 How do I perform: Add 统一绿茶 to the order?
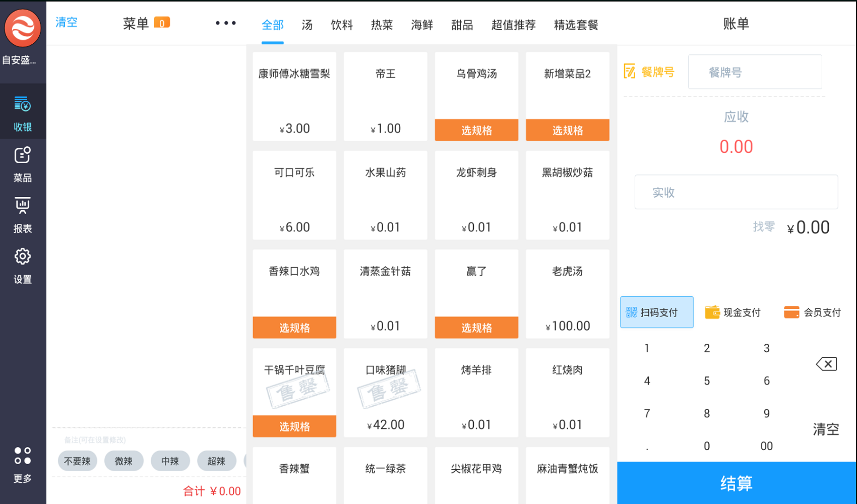click(x=386, y=475)
